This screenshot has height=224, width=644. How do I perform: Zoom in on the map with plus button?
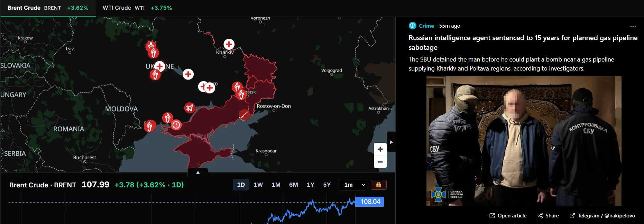pos(380,149)
